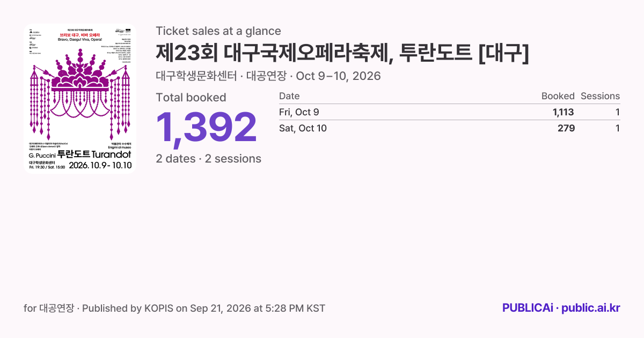
Task: Click the PUBLICAi · public.ai.kr link
Action: click(561, 308)
